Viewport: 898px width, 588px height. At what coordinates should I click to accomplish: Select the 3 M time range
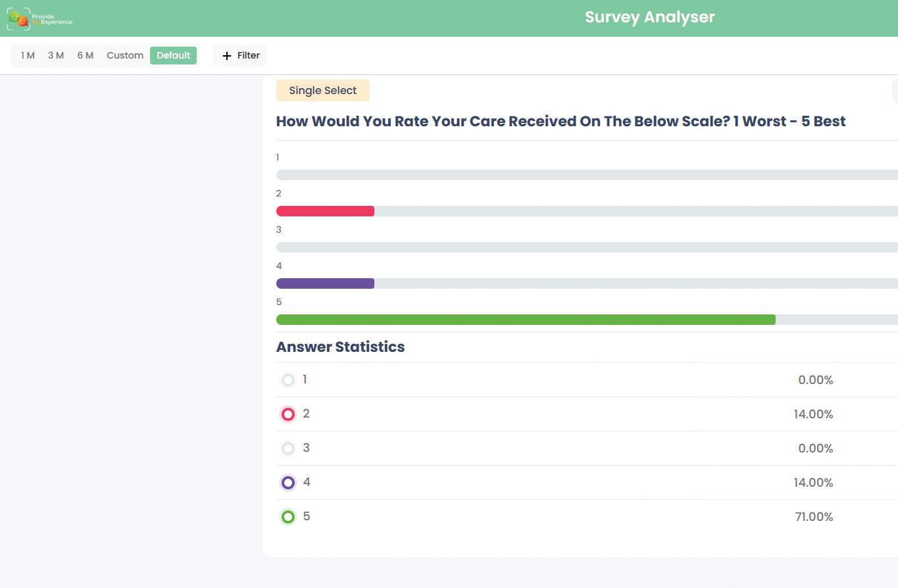click(56, 55)
